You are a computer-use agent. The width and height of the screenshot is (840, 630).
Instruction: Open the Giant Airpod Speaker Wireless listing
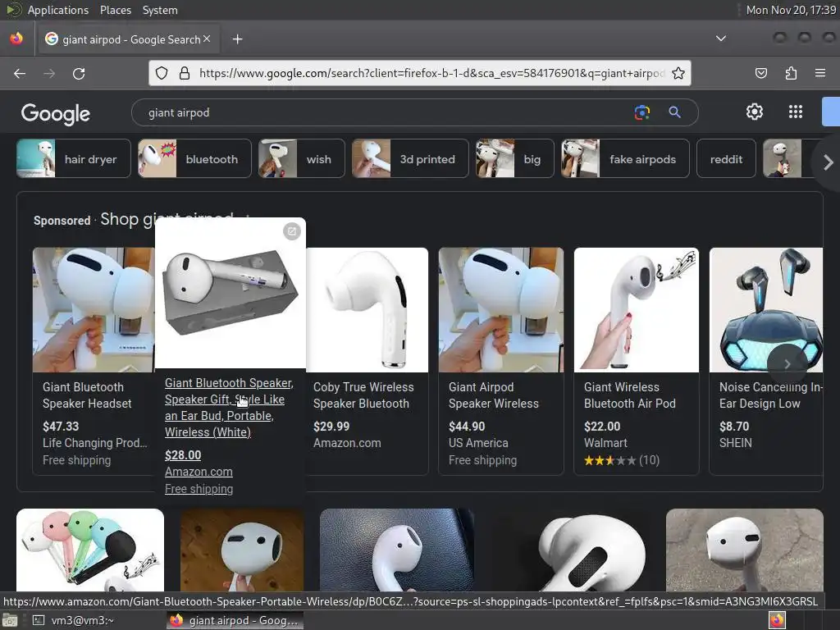493,395
